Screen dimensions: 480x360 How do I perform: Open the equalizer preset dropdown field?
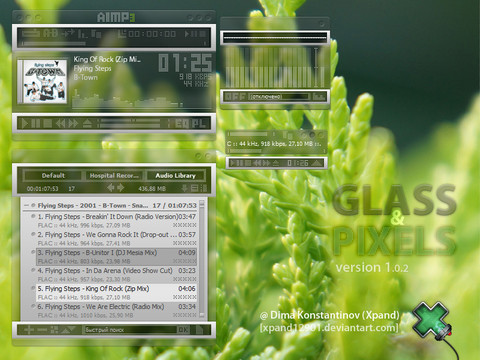(279, 97)
